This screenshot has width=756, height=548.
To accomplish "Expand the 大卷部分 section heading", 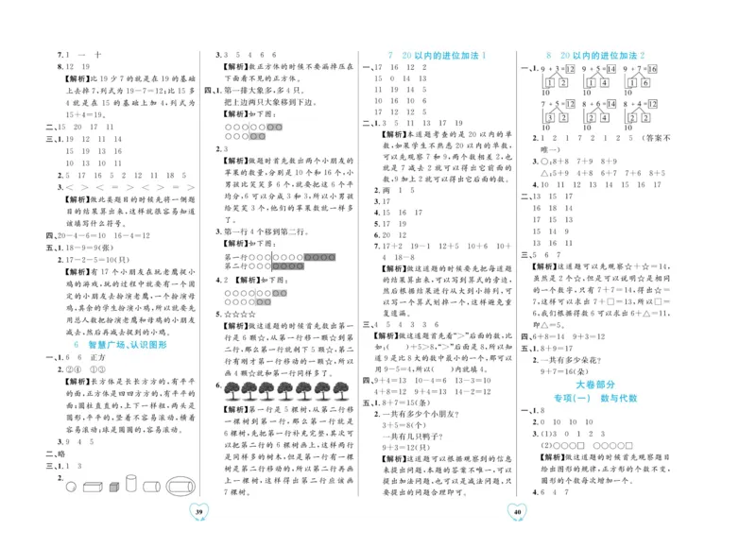I will point(595,385).
